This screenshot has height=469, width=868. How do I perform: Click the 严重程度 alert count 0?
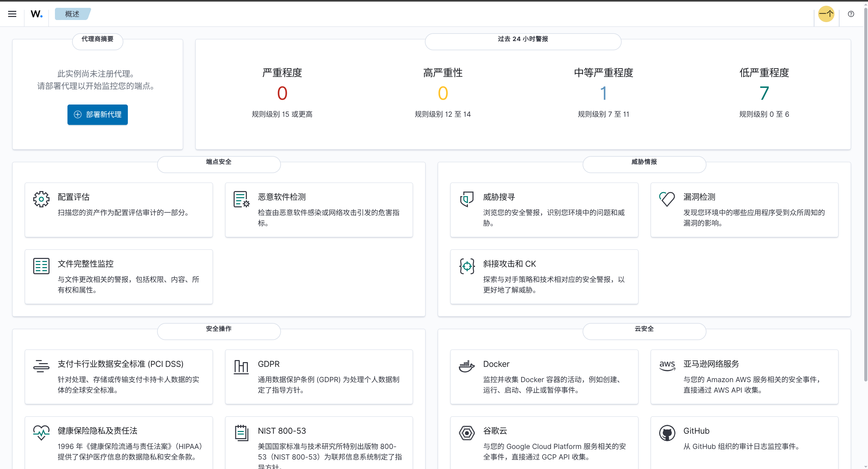pyautogui.click(x=282, y=93)
